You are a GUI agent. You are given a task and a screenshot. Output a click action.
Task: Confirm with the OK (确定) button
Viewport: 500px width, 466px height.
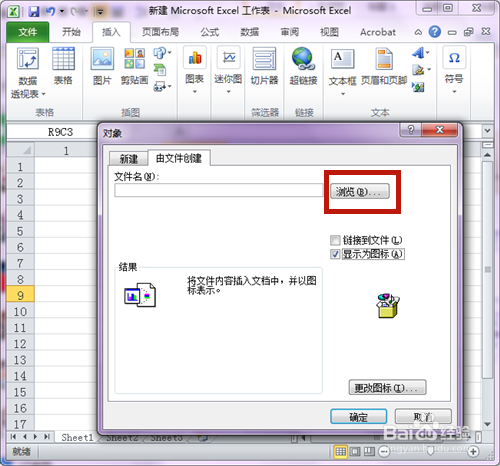pyautogui.click(x=359, y=417)
